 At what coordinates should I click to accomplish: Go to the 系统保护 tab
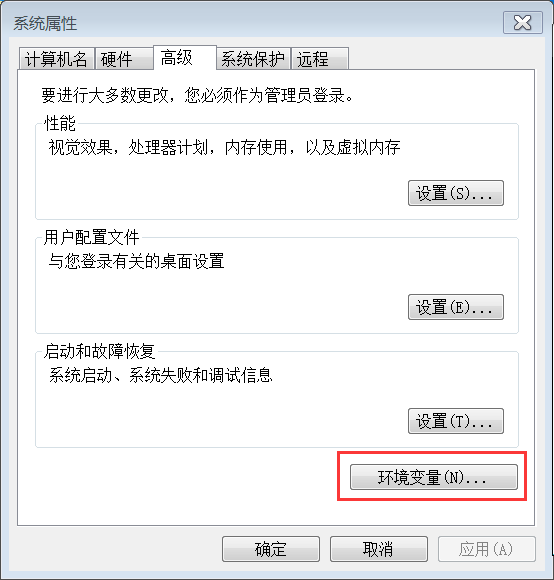(x=253, y=59)
